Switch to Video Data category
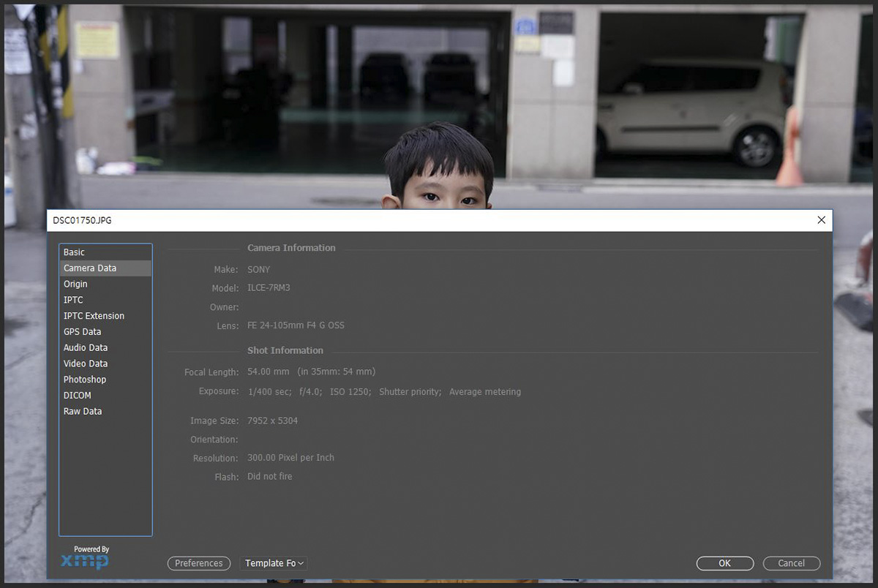The height and width of the screenshot is (588, 878). tap(105, 363)
